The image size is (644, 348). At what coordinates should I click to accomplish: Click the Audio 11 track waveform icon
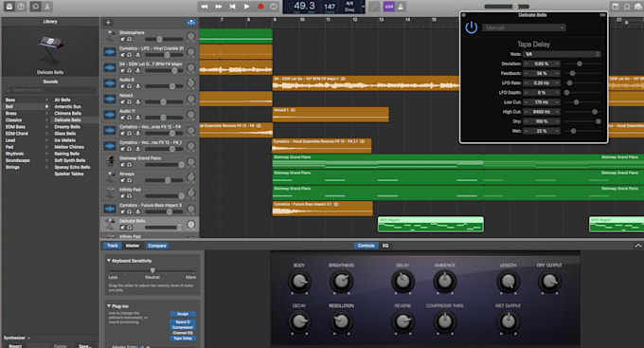click(110, 115)
